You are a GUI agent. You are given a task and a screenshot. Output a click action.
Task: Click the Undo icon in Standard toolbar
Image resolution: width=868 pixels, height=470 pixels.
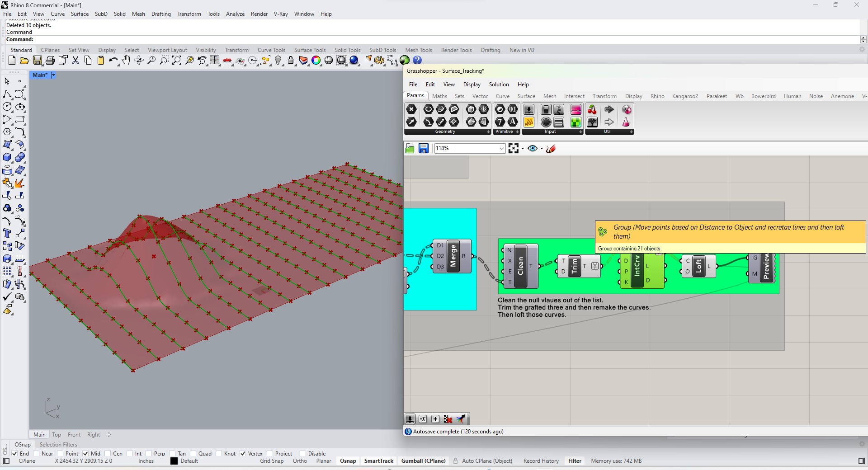113,61
